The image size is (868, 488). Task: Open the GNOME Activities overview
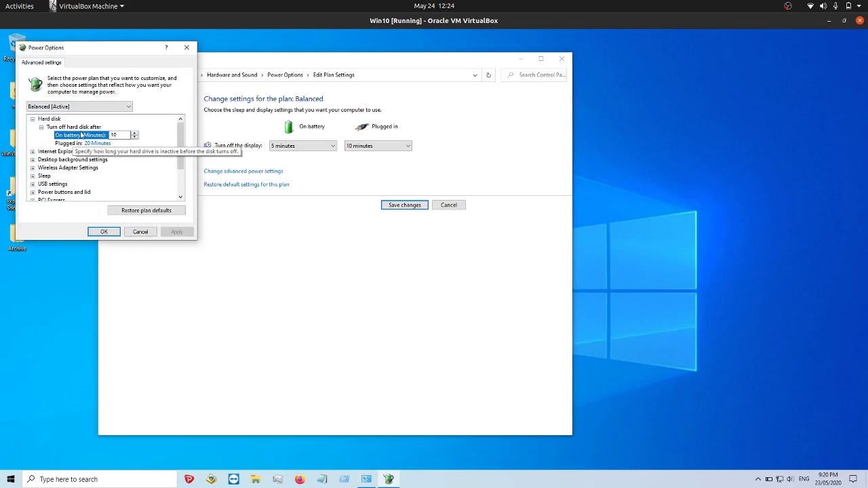coord(20,6)
